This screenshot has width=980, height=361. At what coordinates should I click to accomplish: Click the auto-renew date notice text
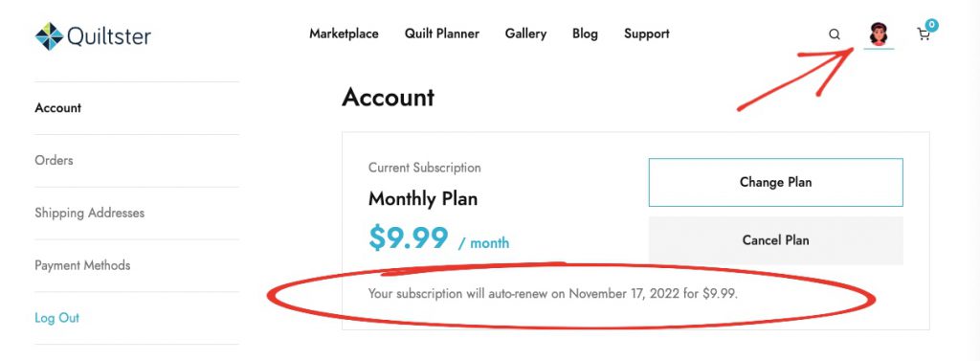553,293
